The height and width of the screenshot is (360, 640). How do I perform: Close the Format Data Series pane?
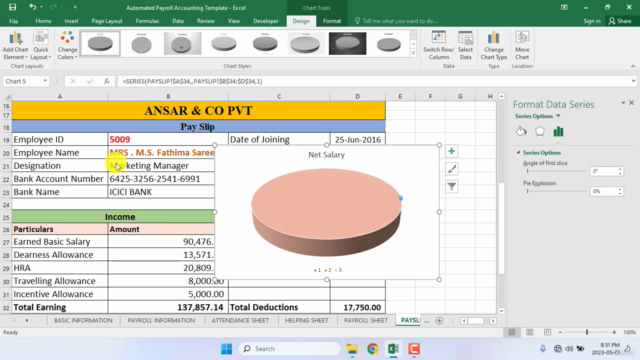631,103
